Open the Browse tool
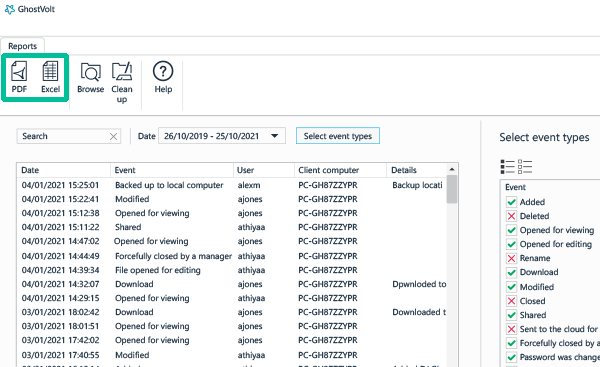Viewport: 600px width, 367px height. (x=91, y=78)
